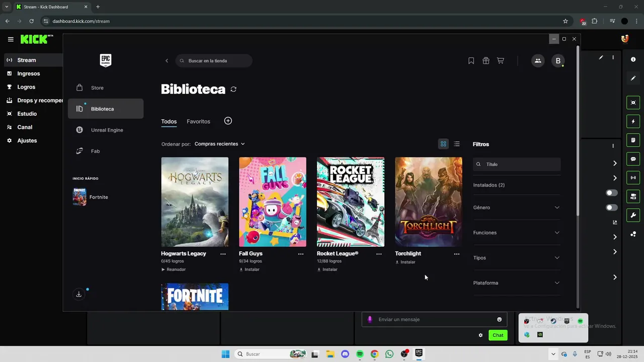The image size is (644, 362).
Task: Focus the Enviar un mensaje chat field
Action: pyautogui.click(x=434, y=319)
